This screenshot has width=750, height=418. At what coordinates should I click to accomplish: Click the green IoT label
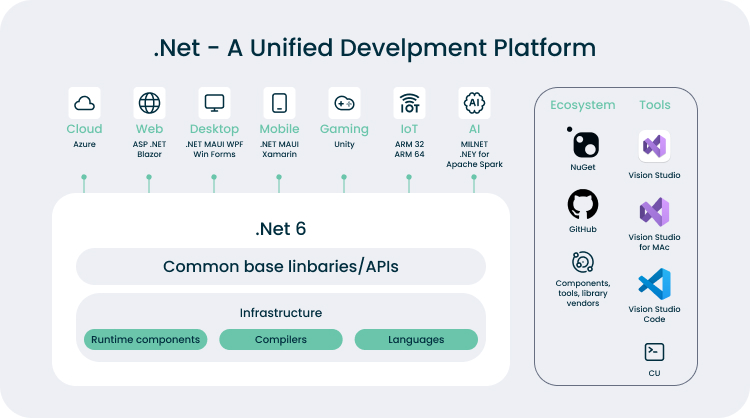pyautogui.click(x=409, y=129)
